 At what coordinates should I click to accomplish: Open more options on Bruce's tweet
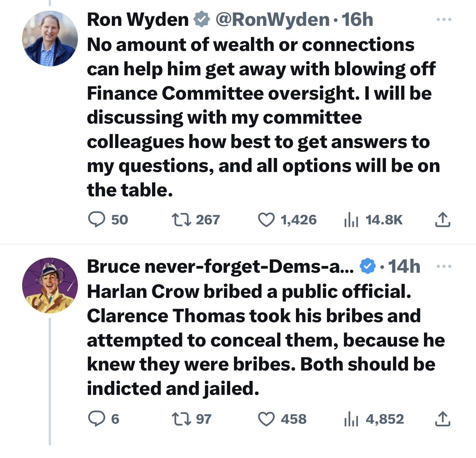[x=444, y=266]
